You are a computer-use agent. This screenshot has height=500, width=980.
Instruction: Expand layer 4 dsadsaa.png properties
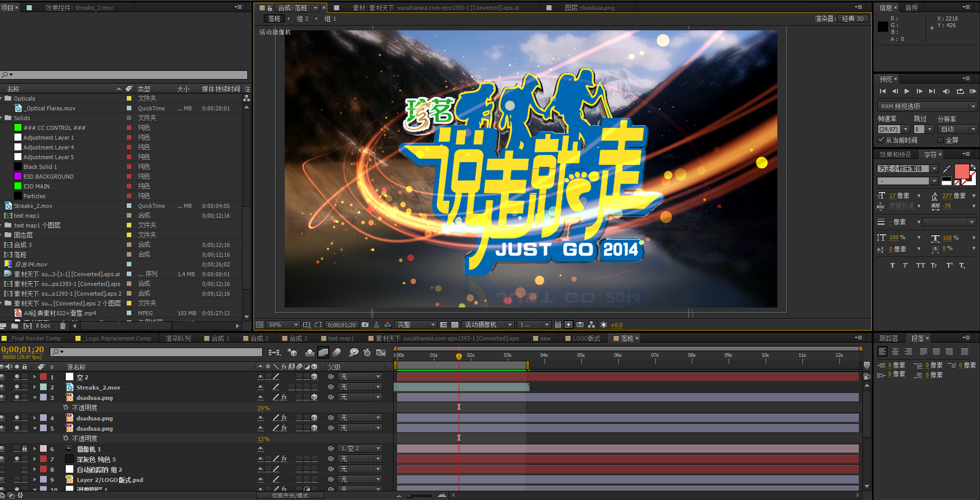pos(35,418)
